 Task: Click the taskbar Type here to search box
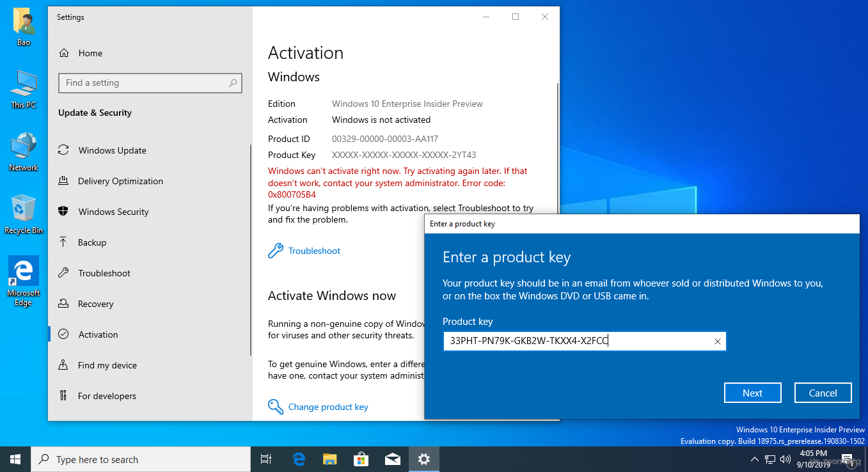141,459
